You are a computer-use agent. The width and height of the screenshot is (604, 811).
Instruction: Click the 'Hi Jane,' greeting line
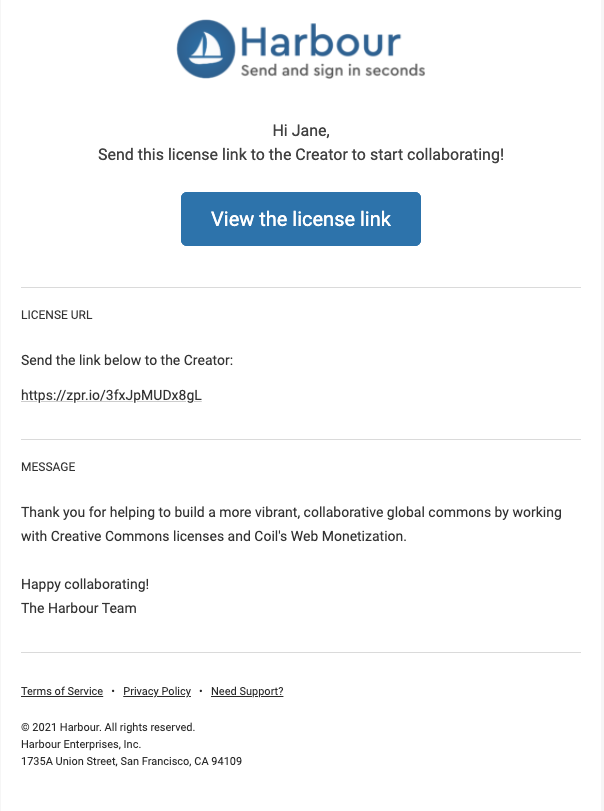[301, 130]
